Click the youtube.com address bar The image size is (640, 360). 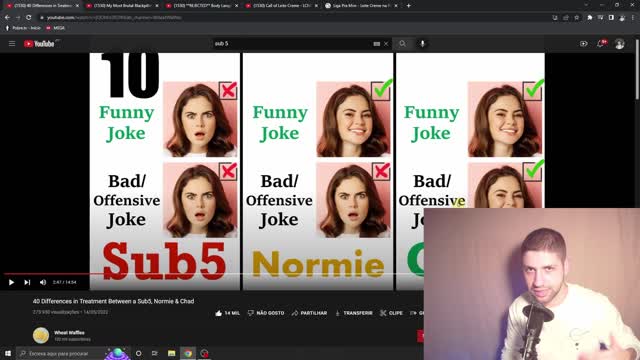(x=294, y=18)
